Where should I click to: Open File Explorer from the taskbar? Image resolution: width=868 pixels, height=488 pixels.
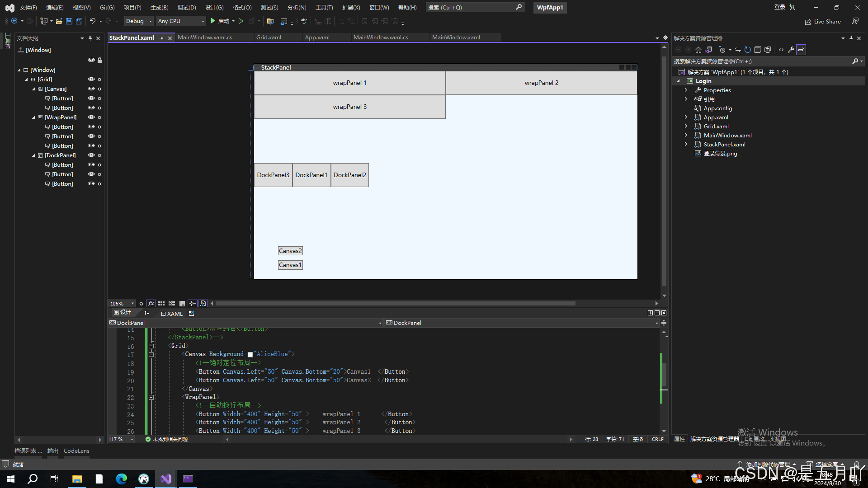pos(77,479)
